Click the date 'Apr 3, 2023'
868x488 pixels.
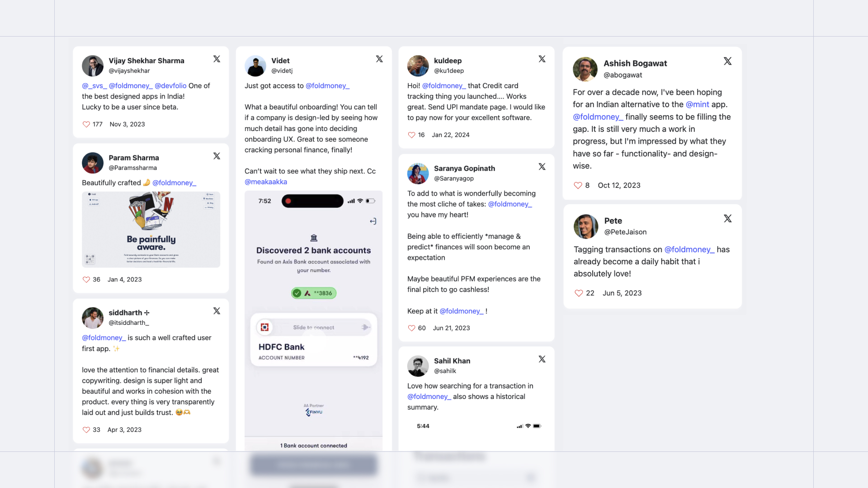(124, 430)
